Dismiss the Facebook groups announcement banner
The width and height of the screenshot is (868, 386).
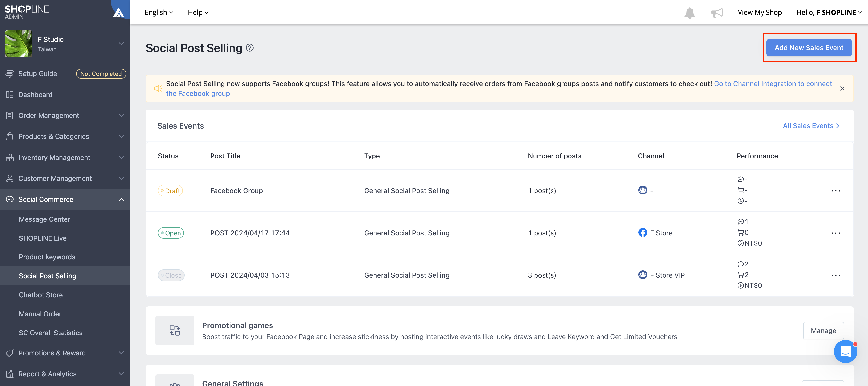point(842,88)
